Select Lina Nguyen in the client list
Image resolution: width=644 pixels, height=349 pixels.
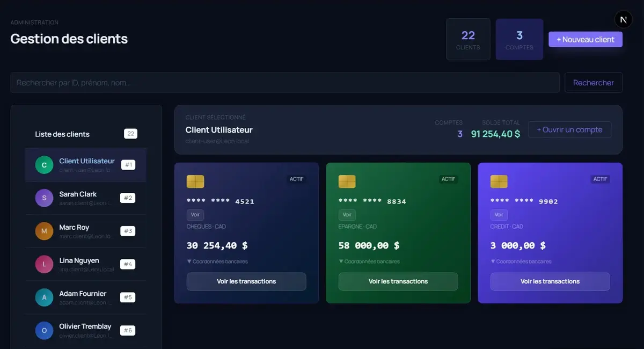pyautogui.click(x=86, y=264)
